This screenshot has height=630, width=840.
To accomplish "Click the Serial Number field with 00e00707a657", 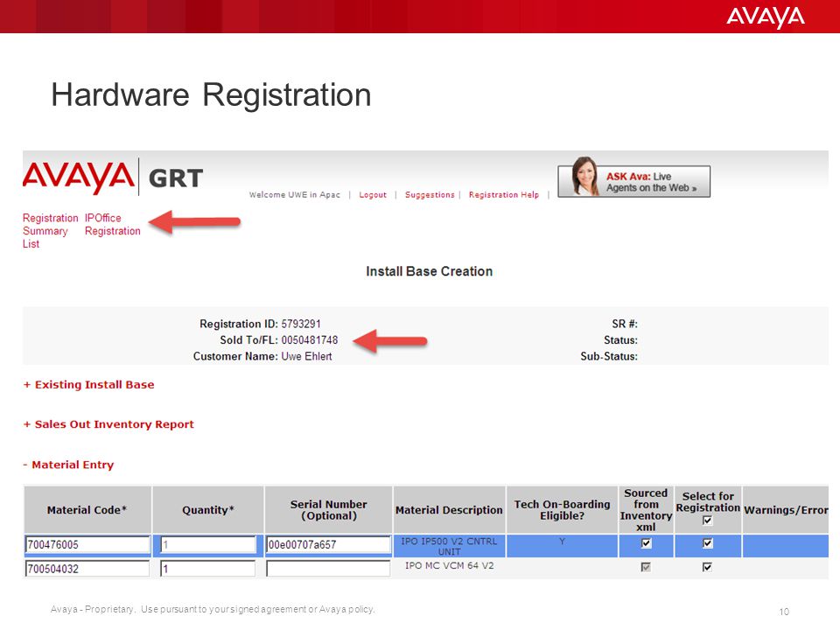I will point(328,545).
